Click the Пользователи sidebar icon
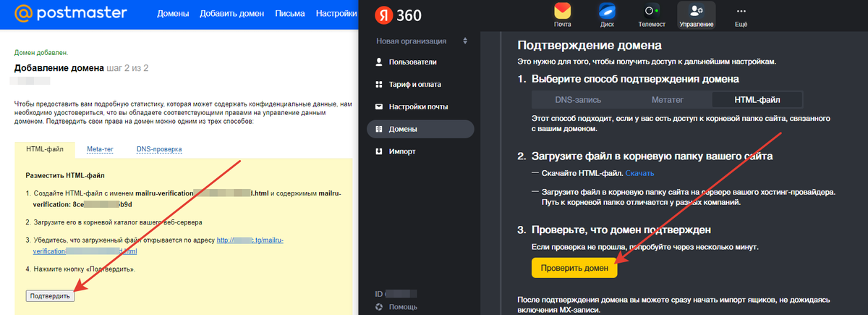This screenshot has width=868, height=315. pos(379,62)
